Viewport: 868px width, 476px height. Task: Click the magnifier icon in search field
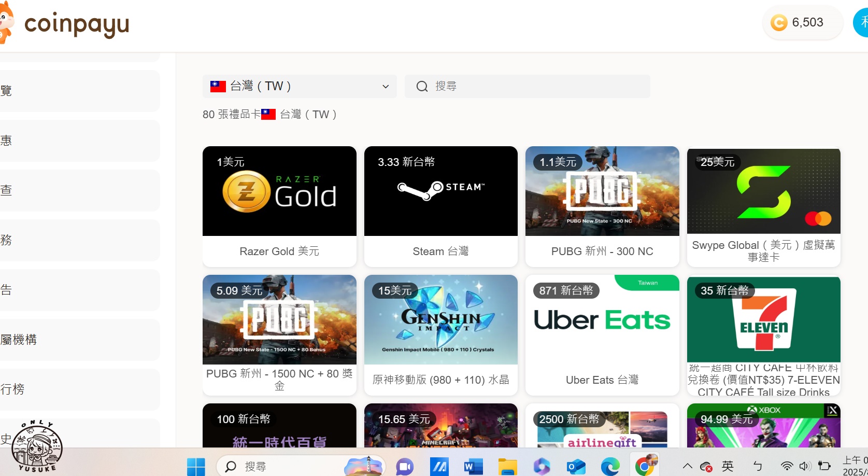422,87
